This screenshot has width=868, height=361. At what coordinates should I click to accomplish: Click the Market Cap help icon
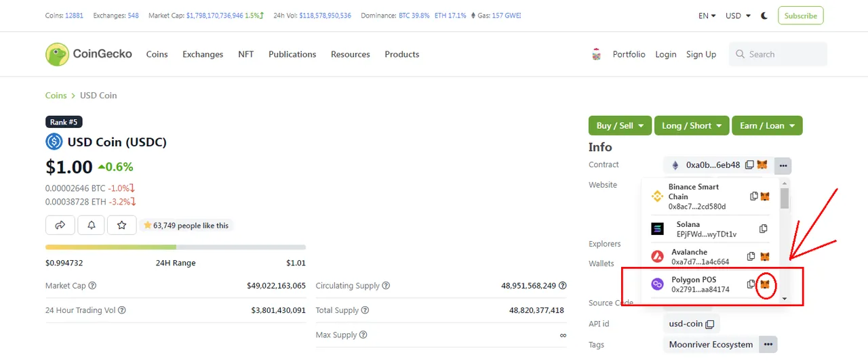[92, 286]
